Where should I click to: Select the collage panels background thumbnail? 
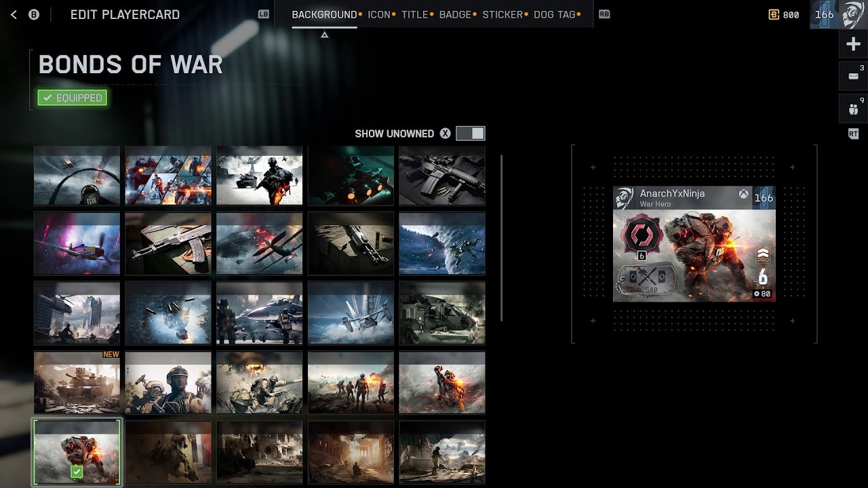coord(168,176)
